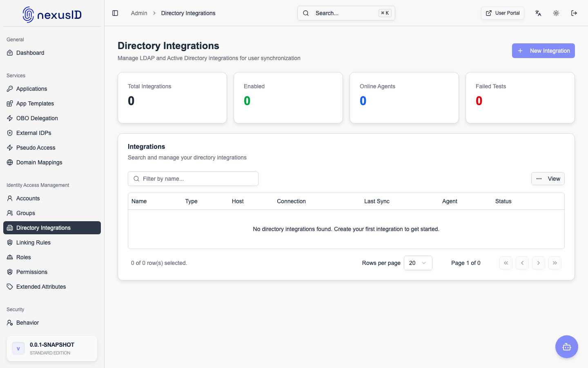Click the Enabled count card
Screen dimensions: 588x368
pos(288,98)
